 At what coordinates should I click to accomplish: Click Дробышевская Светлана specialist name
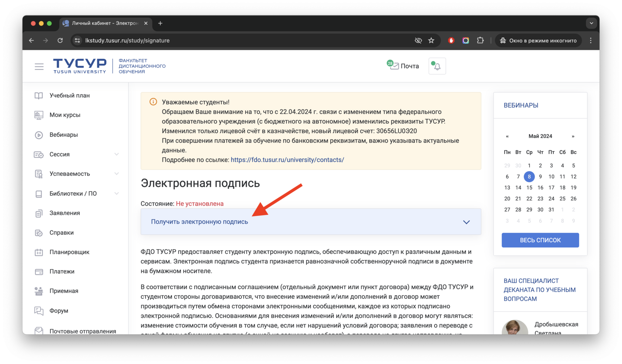(x=556, y=328)
